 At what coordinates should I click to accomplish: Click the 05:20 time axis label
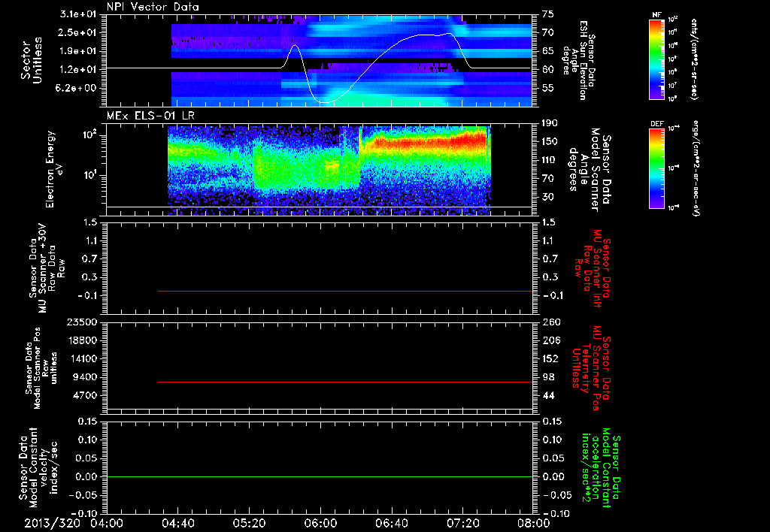pyautogui.click(x=249, y=523)
